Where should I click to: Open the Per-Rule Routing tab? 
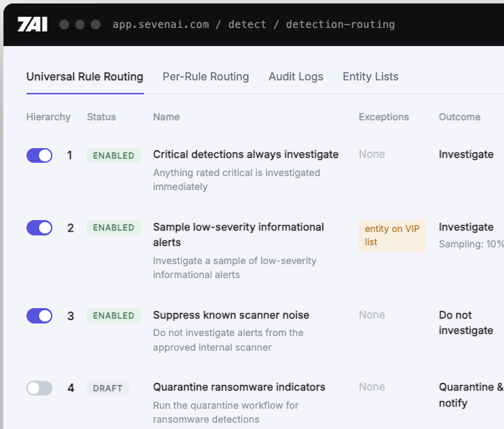pyautogui.click(x=206, y=77)
